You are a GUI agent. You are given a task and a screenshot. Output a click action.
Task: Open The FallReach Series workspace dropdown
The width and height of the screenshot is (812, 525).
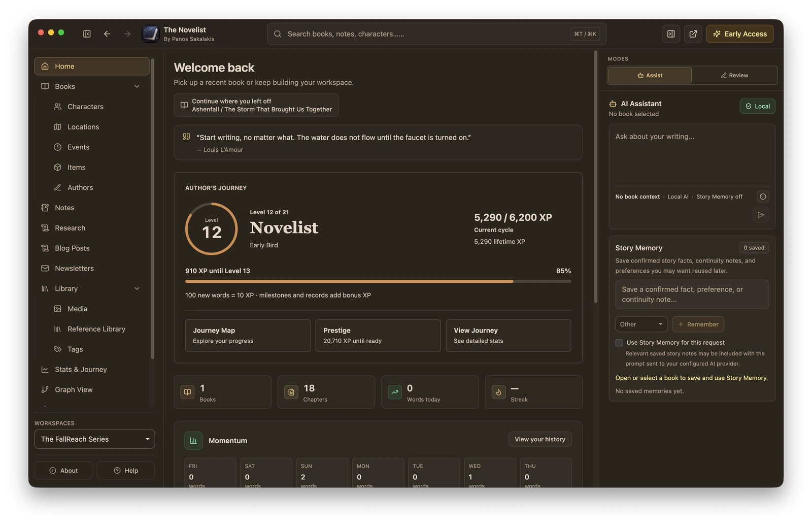click(94, 439)
